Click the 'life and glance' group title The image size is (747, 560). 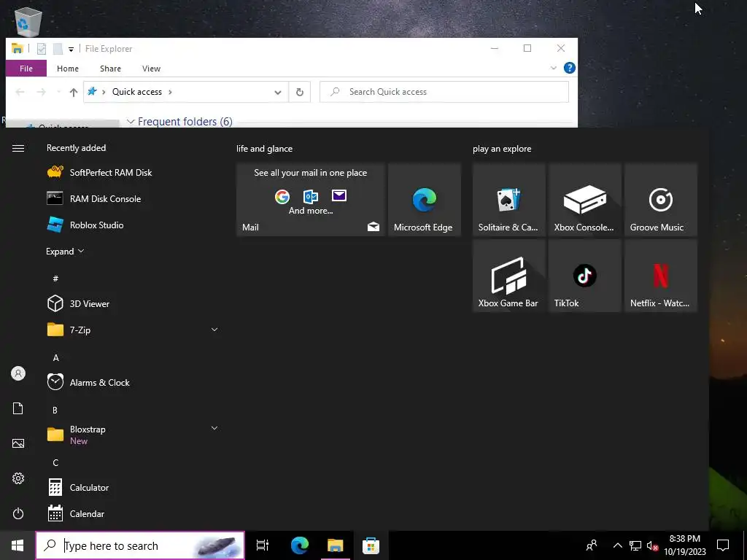(264, 149)
